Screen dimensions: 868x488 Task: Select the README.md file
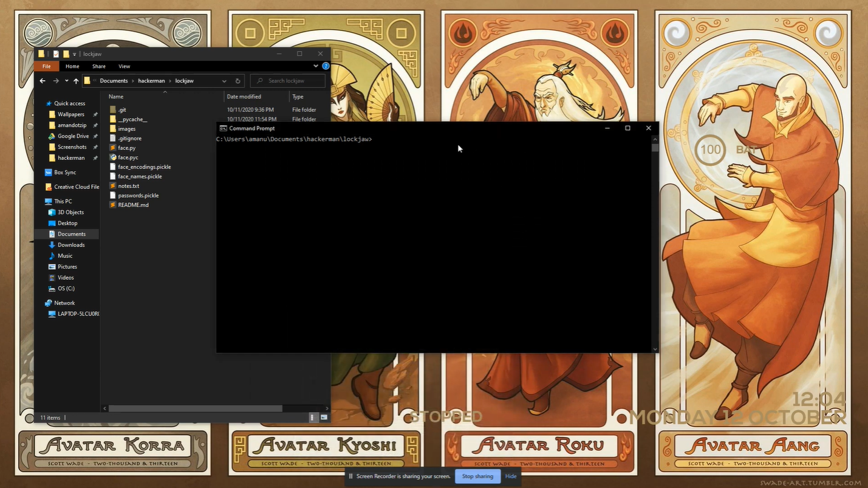click(133, 205)
